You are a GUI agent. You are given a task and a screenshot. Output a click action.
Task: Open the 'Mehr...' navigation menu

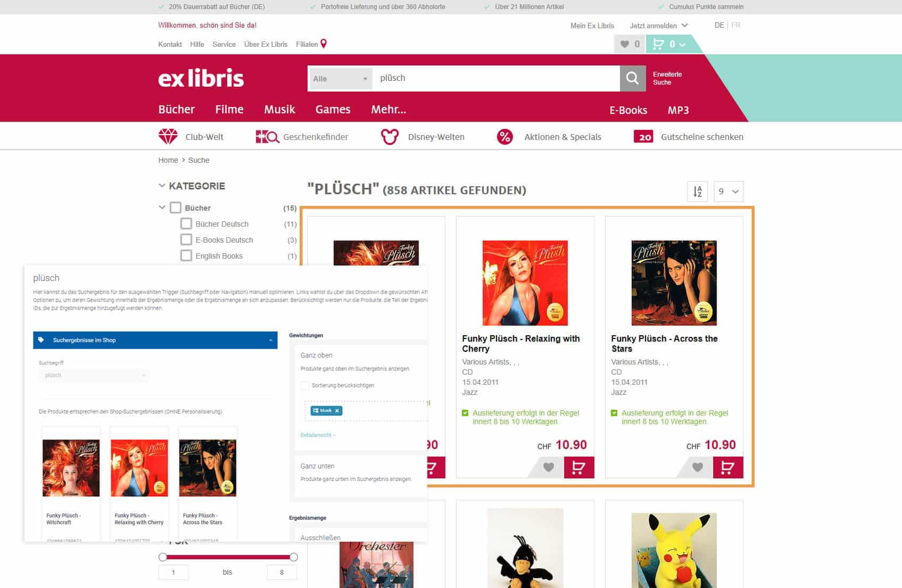pyautogui.click(x=388, y=110)
